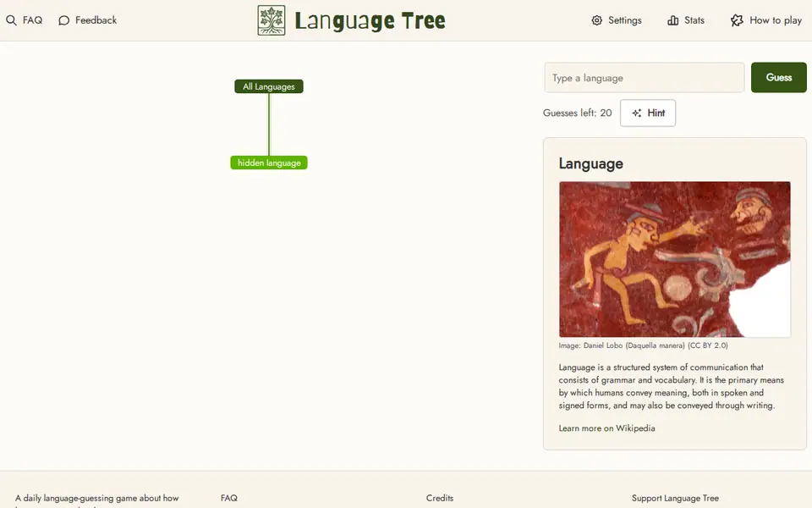Click the Daniel Lobo image credit
This screenshot has width=812, height=508.
(x=643, y=345)
